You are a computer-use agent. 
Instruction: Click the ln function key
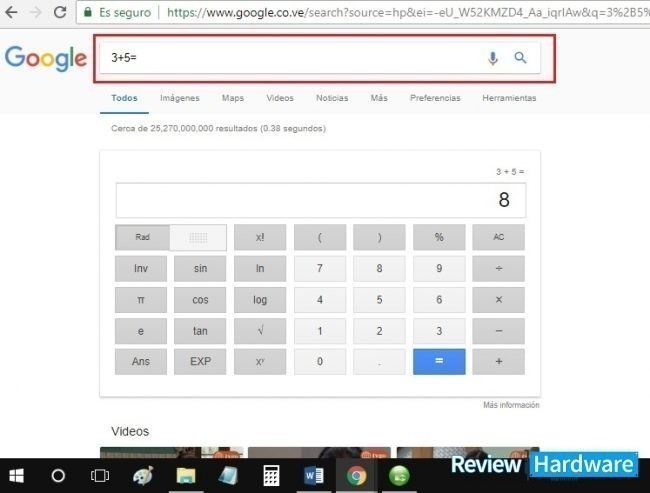point(260,269)
